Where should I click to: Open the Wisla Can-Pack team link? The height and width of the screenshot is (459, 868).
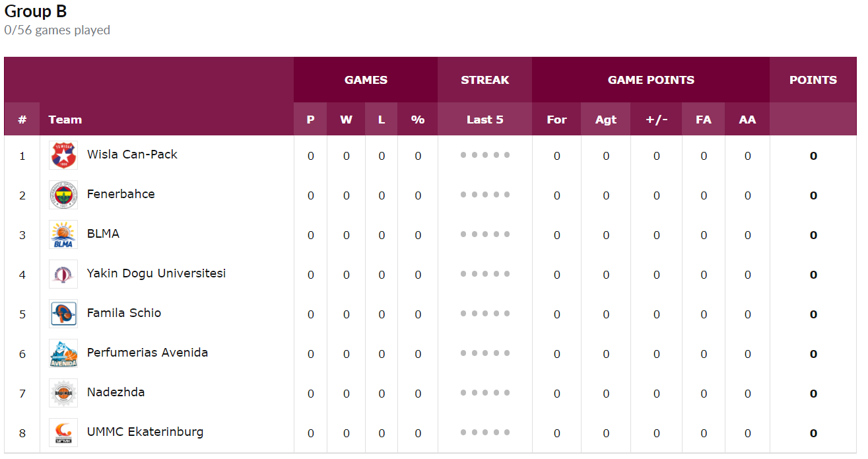(132, 155)
